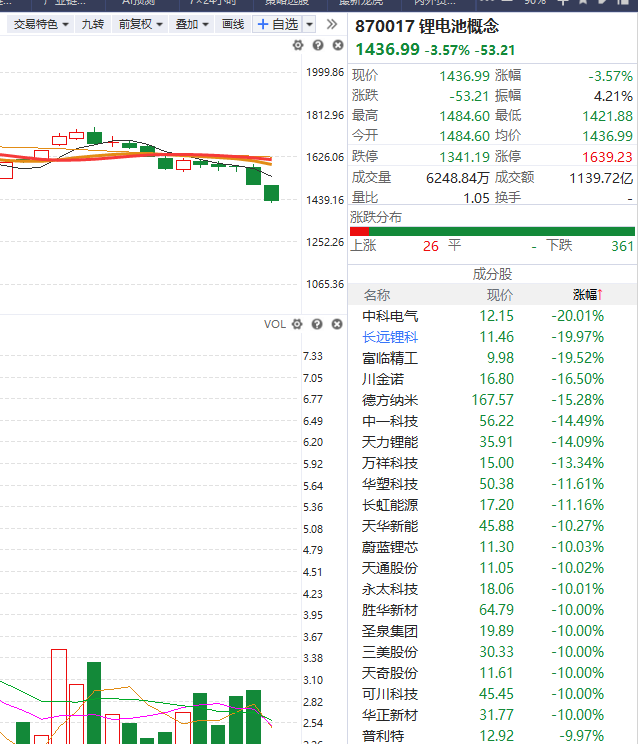Viewport: 638px width, 744px height.
Task: Close the main K-line chart panel
Action: (x=338, y=46)
